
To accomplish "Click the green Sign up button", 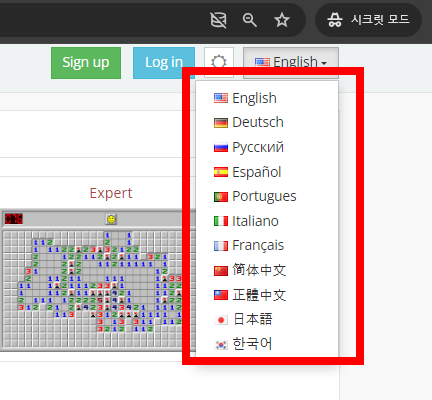I will click(86, 63).
